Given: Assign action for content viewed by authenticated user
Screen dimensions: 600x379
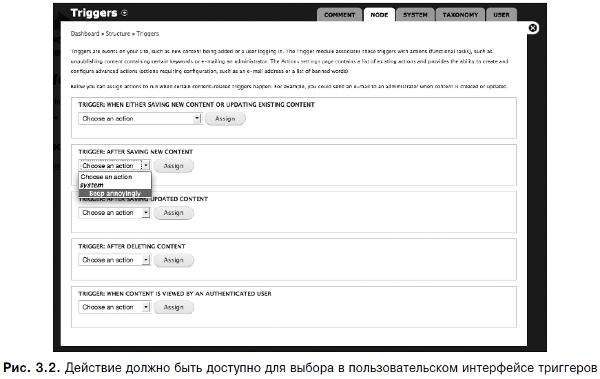Looking at the screenshot, I should [174, 307].
